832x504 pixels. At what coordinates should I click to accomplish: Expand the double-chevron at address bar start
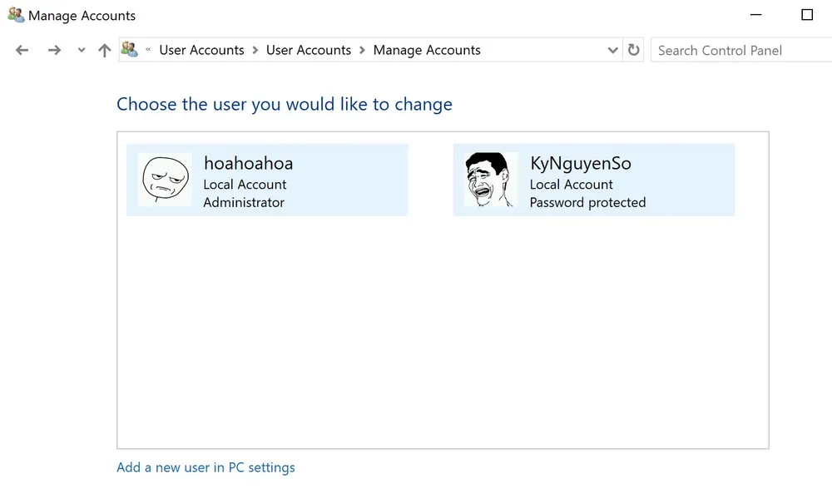(148, 50)
